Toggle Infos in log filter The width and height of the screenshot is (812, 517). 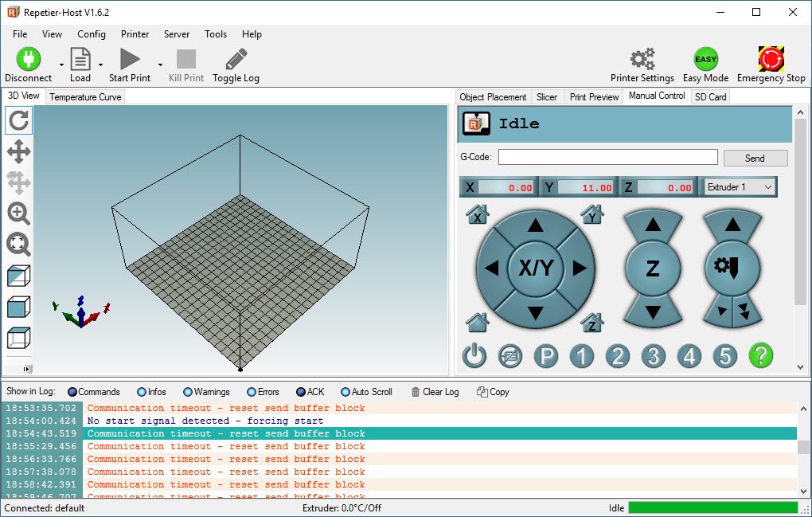point(152,392)
